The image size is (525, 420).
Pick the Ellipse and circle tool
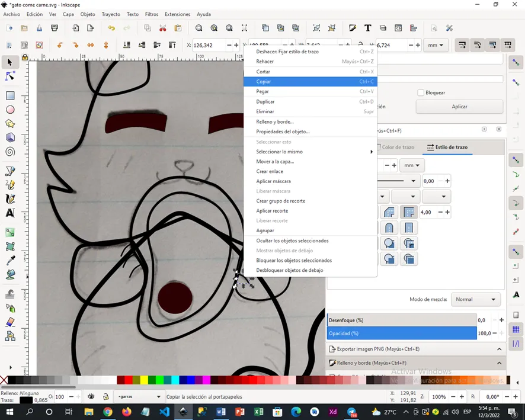pyautogui.click(x=10, y=110)
